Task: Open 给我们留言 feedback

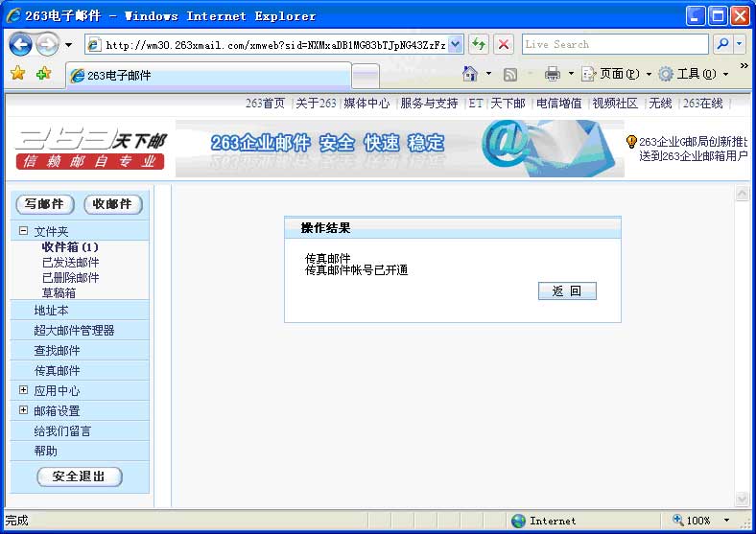Action: (x=62, y=430)
